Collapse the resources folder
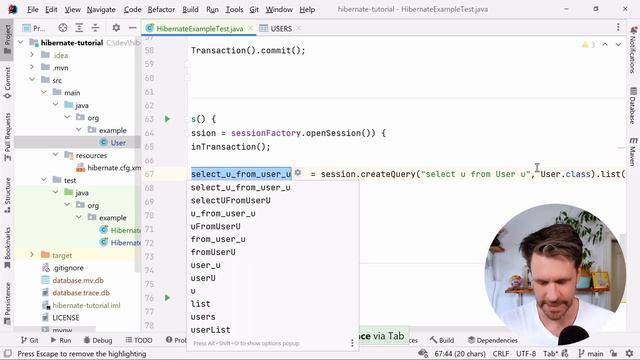 (56, 155)
